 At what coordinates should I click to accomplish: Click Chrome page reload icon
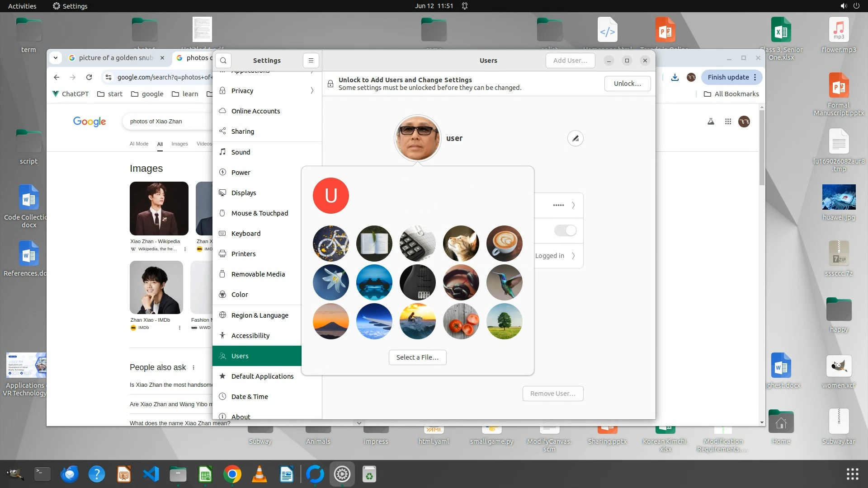click(x=89, y=77)
